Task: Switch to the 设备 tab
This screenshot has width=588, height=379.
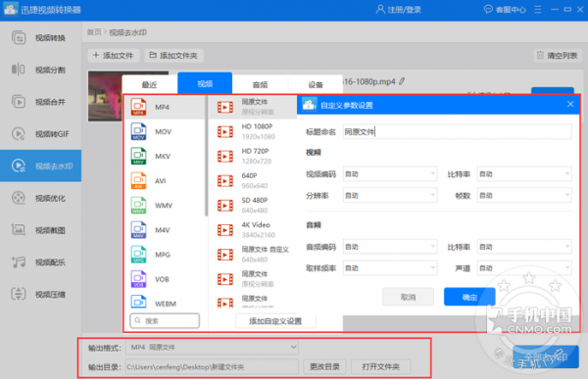Action: click(x=316, y=85)
